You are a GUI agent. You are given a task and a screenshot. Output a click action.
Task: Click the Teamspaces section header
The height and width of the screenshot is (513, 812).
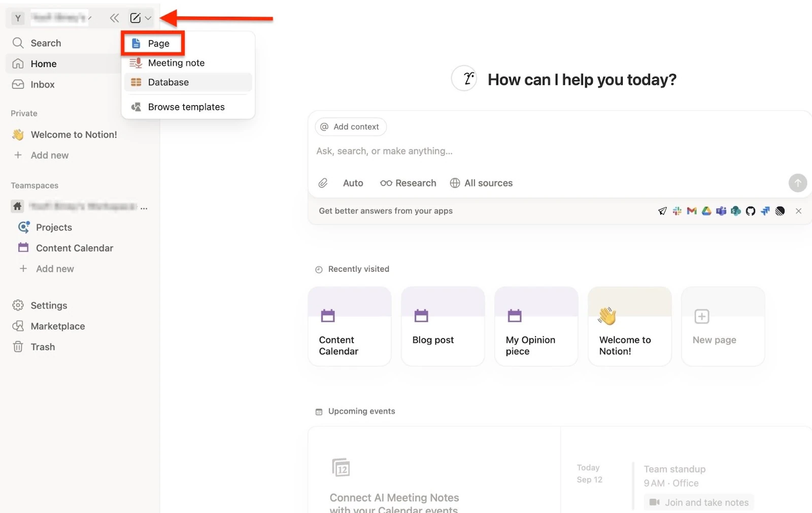point(35,185)
